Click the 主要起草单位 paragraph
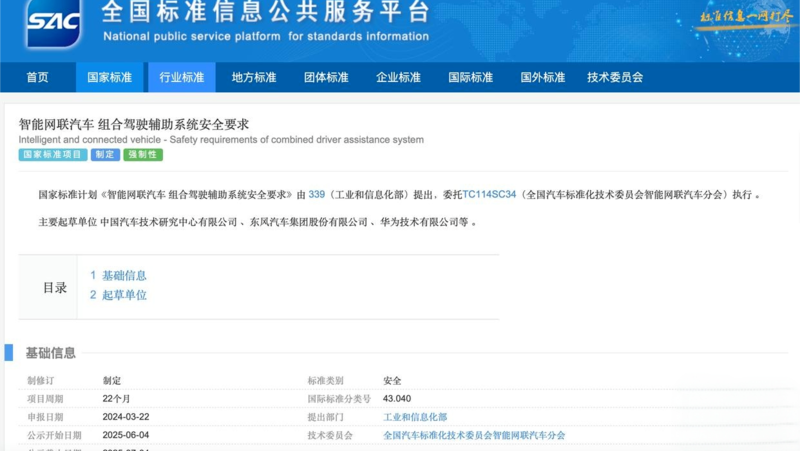The width and height of the screenshot is (800, 451). pyautogui.click(x=258, y=222)
